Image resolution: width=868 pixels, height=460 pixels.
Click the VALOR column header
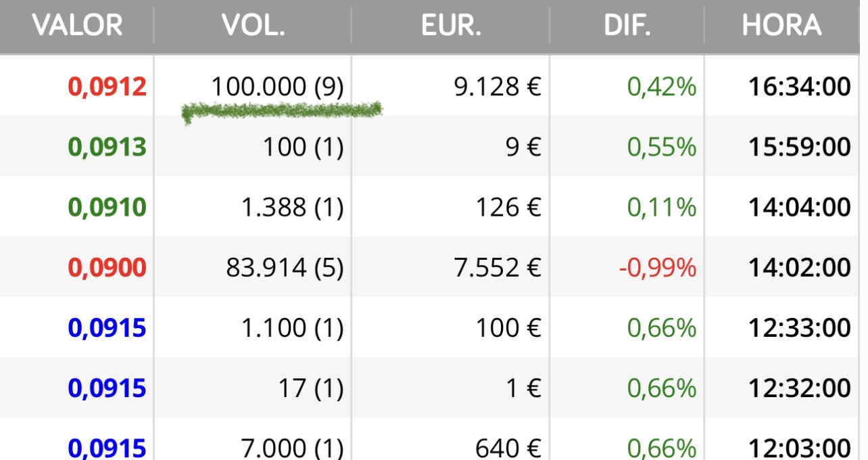77,26
